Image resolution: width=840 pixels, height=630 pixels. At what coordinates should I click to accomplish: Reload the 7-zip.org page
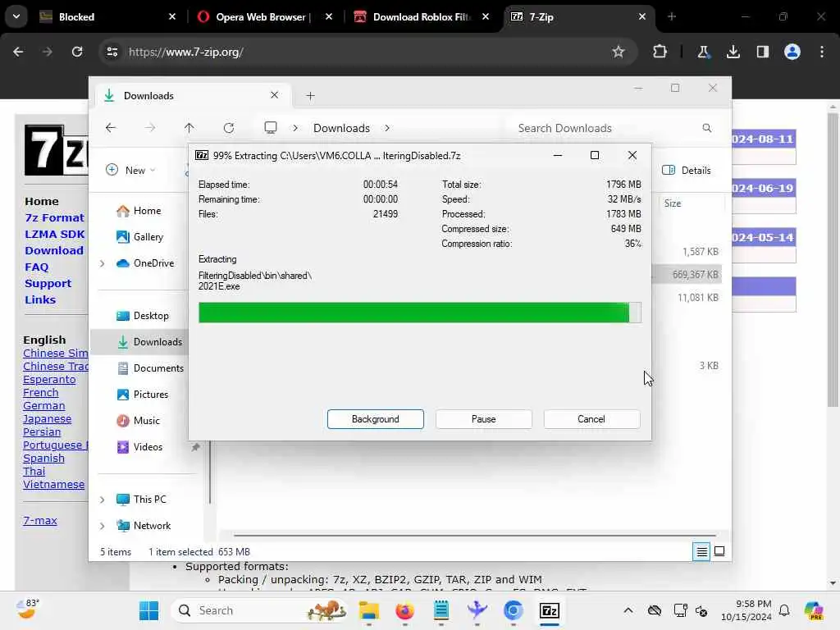[77, 52]
